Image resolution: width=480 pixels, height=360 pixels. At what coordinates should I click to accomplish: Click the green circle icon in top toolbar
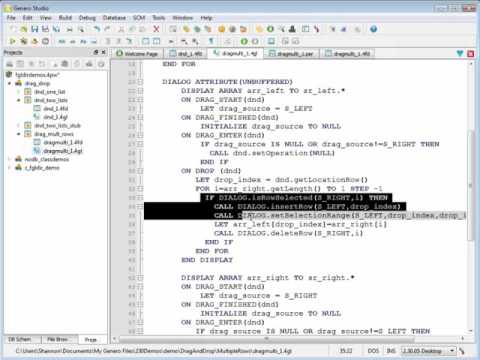pyautogui.click(x=270, y=29)
